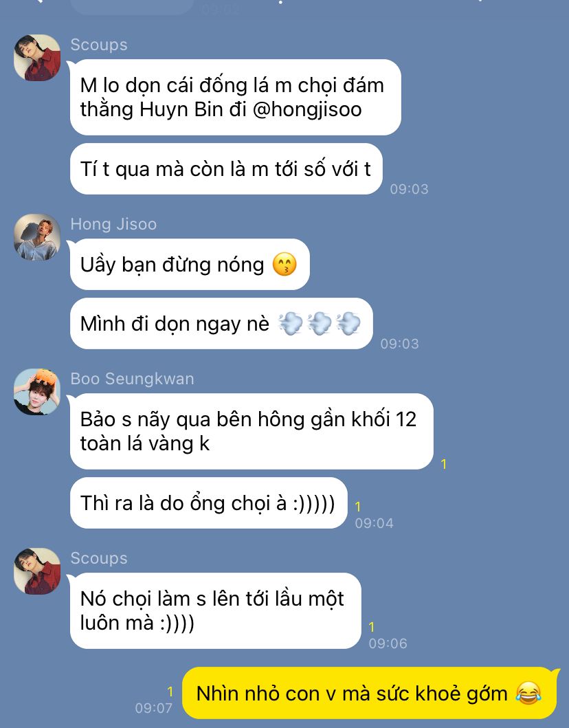Screen dimensions: 569x728
Task: Tap Hong Jisoo's avatar
Action: coord(37,236)
